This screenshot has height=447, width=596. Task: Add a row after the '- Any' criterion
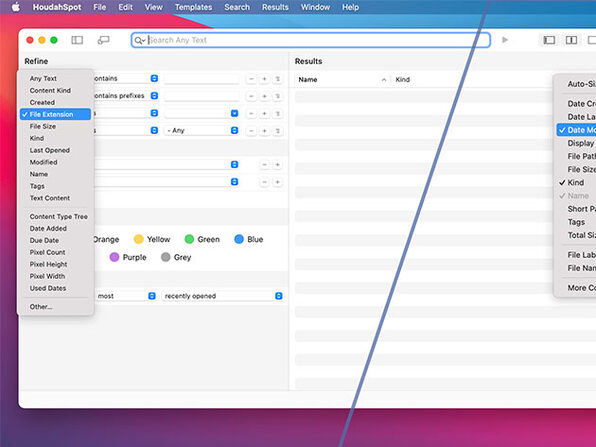pyautogui.click(x=265, y=131)
